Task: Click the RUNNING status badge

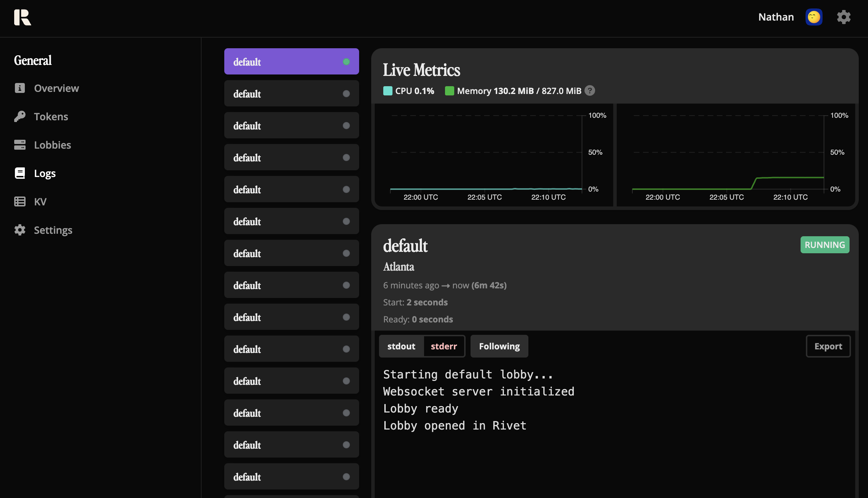Action: 824,244
